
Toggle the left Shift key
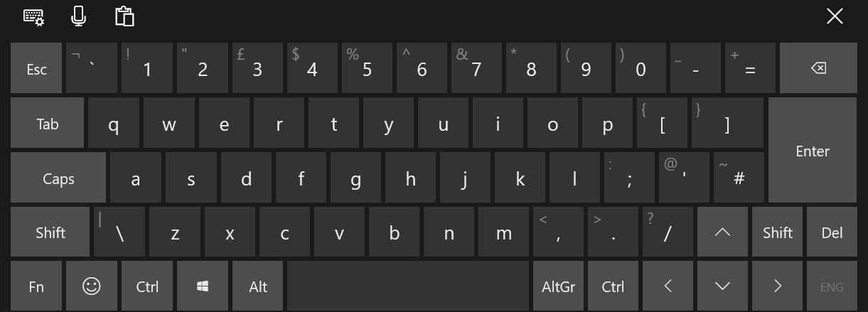[x=50, y=232]
